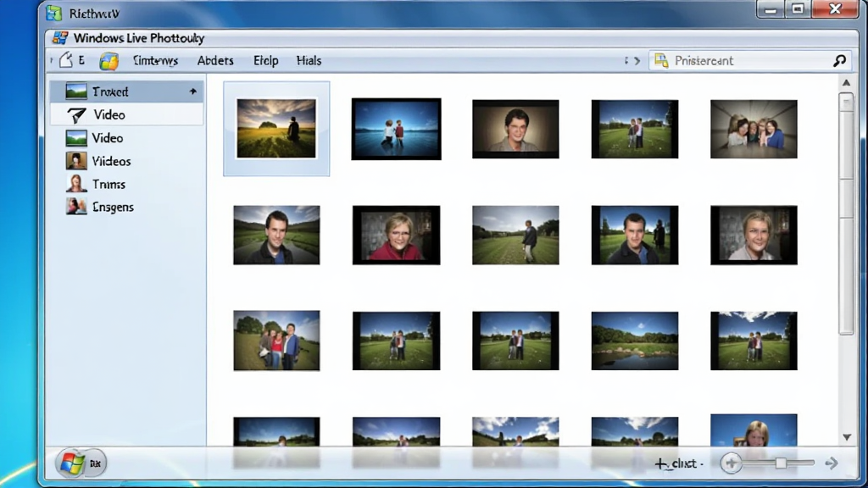Image resolution: width=868 pixels, height=488 pixels.
Task: Select the sunset field thumbnail with a silhouette
Action: pos(276,129)
